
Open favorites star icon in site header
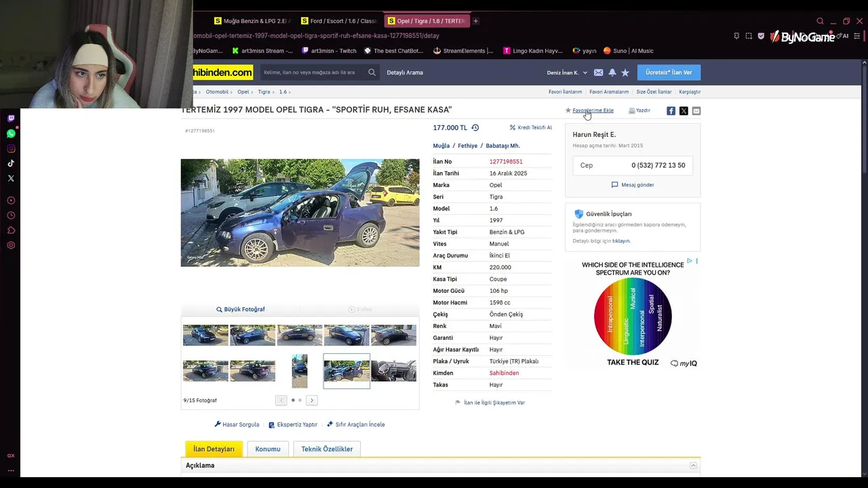pyautogui.click(x=625, y=73)
